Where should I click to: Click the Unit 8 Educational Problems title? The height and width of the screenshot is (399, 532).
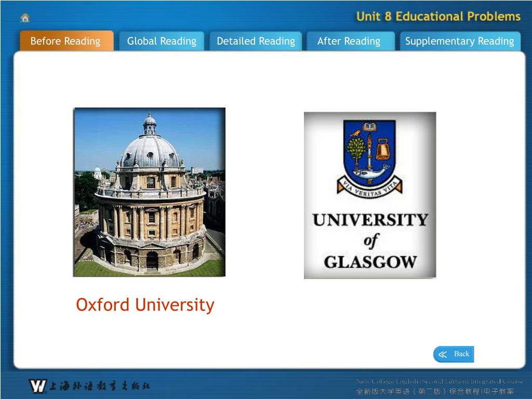pyautogui.click(x=438, y=16)
